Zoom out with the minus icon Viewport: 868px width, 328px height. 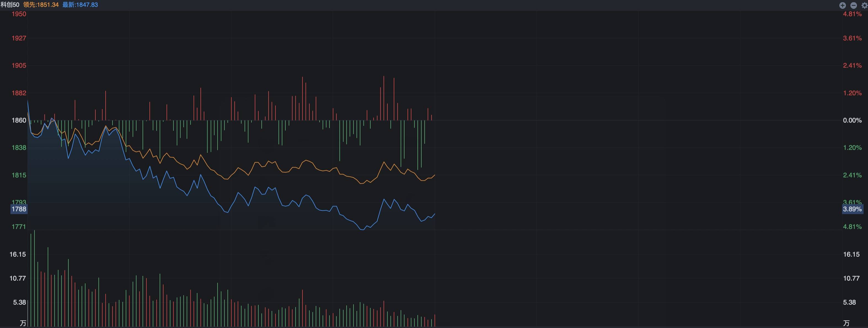point(853,5)
